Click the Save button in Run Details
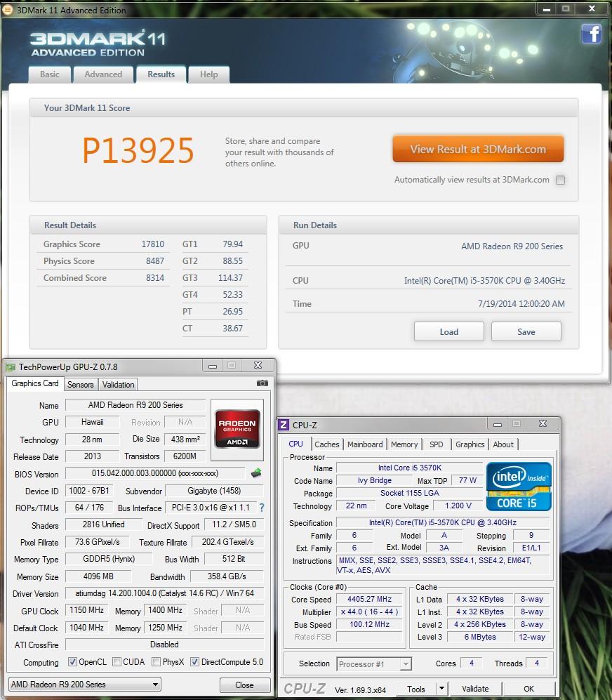 [526, 331]
